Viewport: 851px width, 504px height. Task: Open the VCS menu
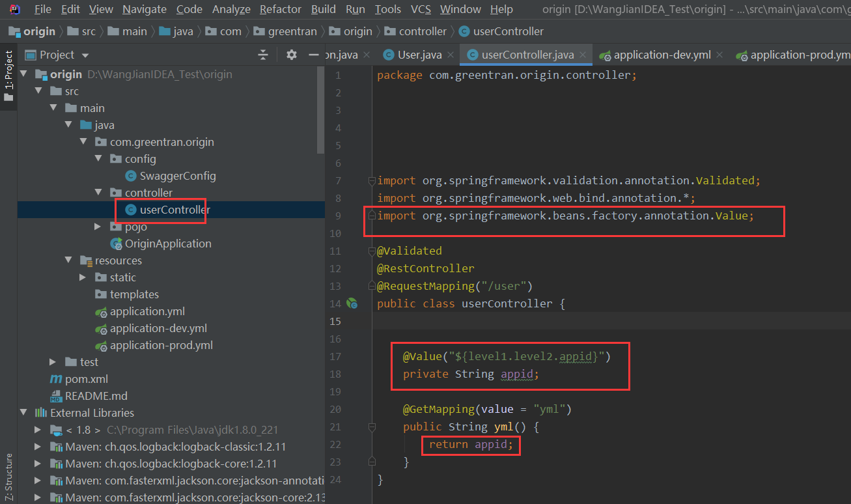coord(421,9)
